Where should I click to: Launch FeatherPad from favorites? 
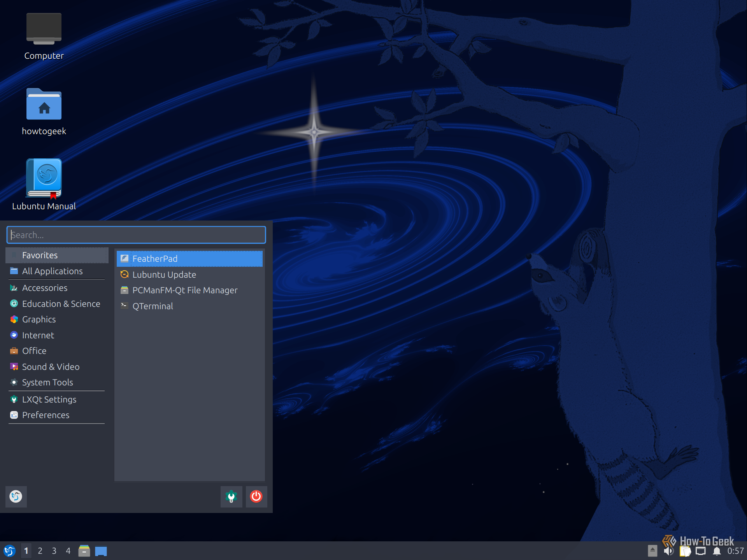[189, 259]
